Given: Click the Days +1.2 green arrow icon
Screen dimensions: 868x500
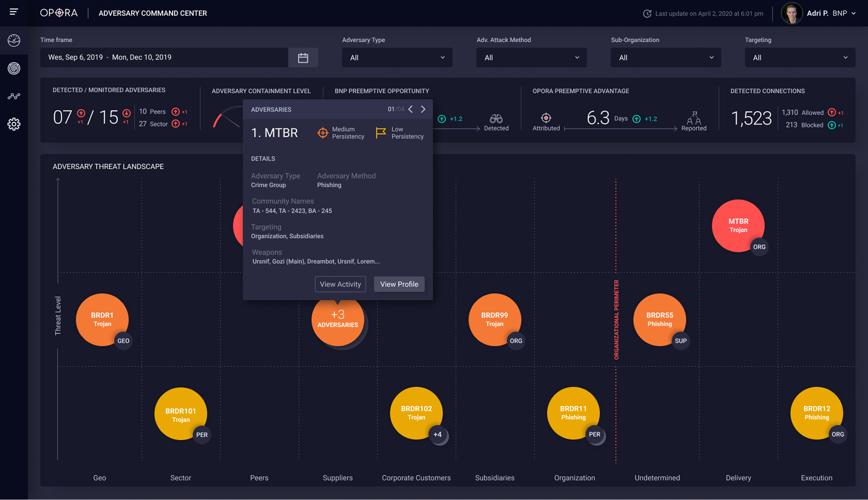Looking at the screenshot, I should point(637,118).
